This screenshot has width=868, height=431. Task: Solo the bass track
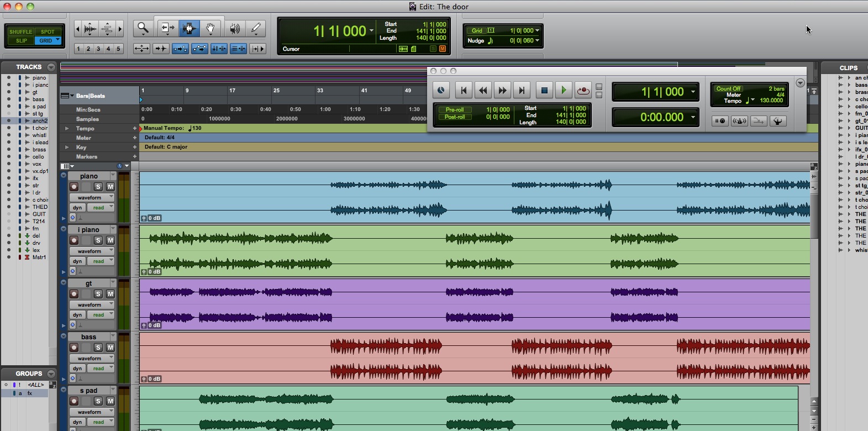(x=98, y=348)
